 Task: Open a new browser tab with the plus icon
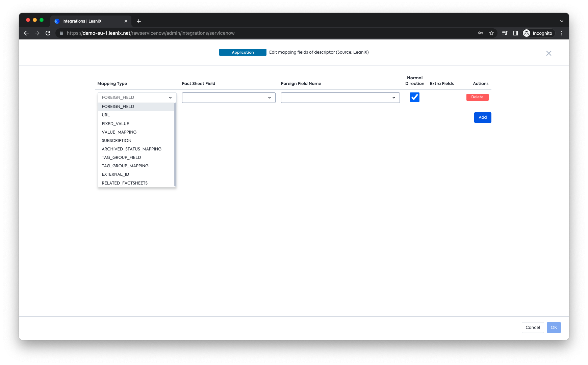(139, 21)
